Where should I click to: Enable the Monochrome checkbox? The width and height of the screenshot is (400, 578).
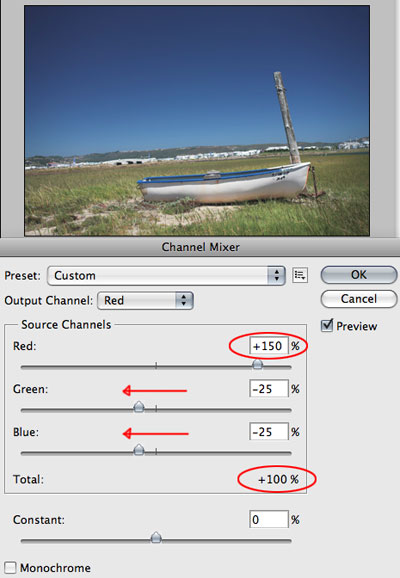[10, 568]
